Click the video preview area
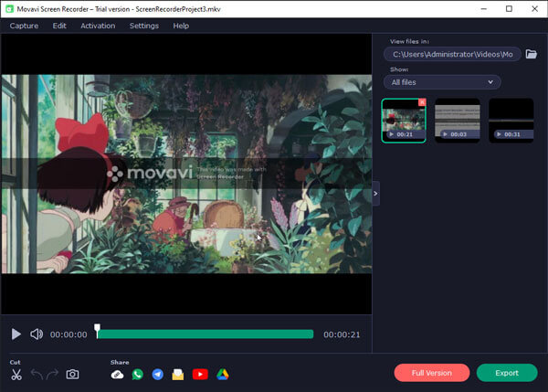The width and height of the screenshot is (548, 392). click(186, 174)
